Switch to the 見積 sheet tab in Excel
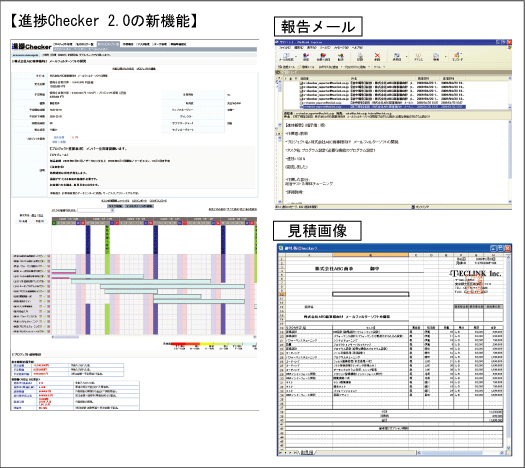 coord(307,453)
